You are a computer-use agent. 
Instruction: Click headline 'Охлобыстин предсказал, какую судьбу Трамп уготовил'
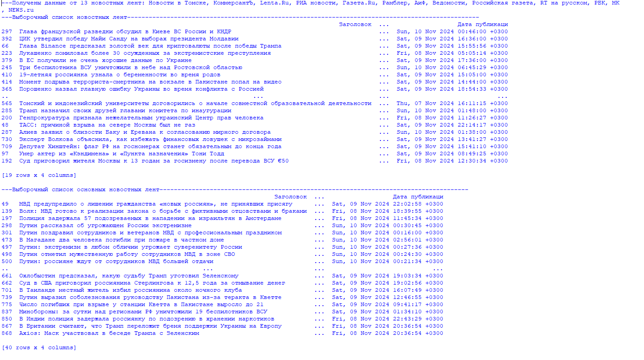tap(129, 276)
